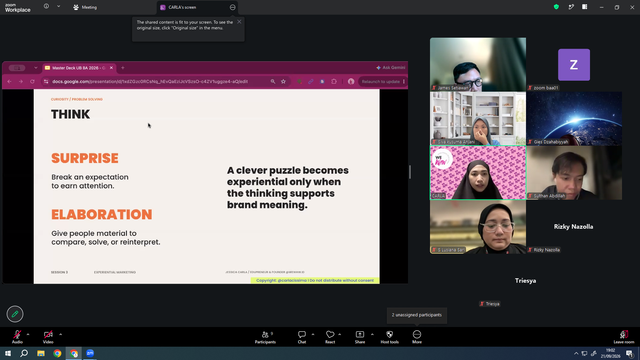Click the green encryption shield icon
This screenshot has height=360, width=640.
coord(556,7)
